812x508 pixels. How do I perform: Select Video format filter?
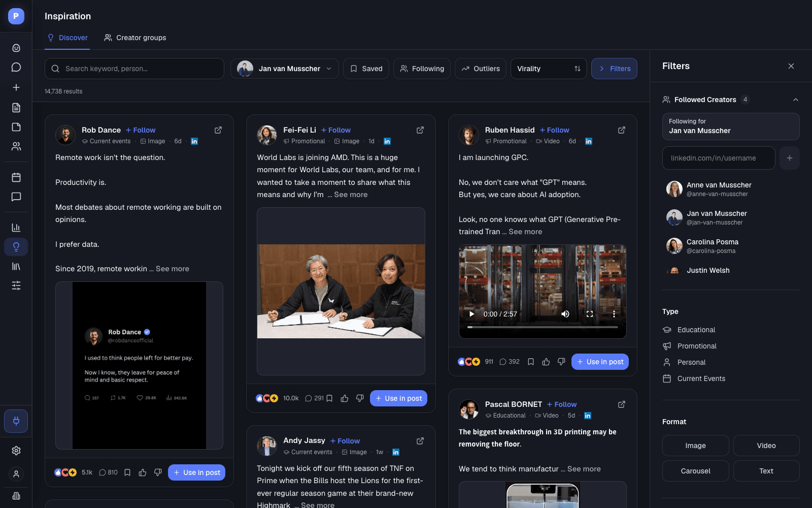(766, 446)
